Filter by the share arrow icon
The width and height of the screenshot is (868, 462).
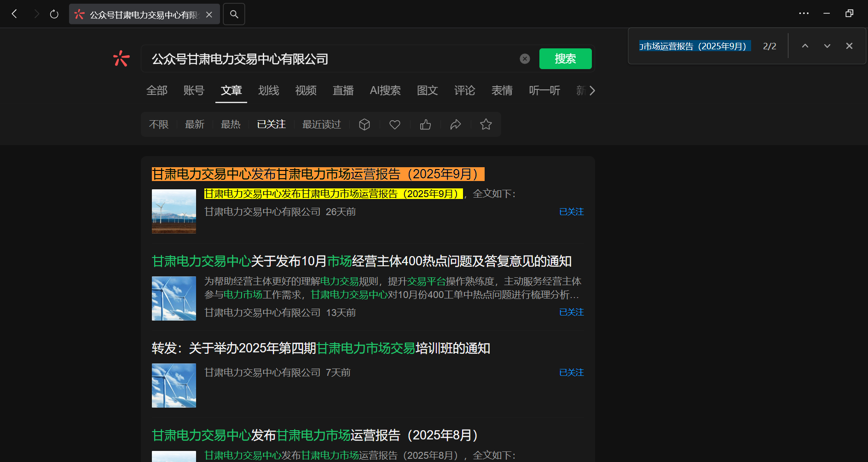click(x=456, y=124)
